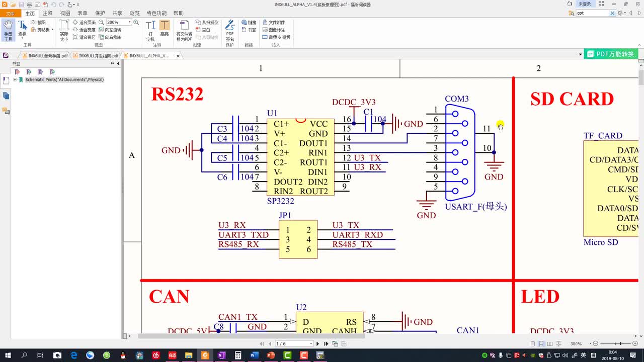Viewport: 644px width, 362px height.
Task: Select the Typewriter (打字机) tool
Action: (x=150, y=31)
